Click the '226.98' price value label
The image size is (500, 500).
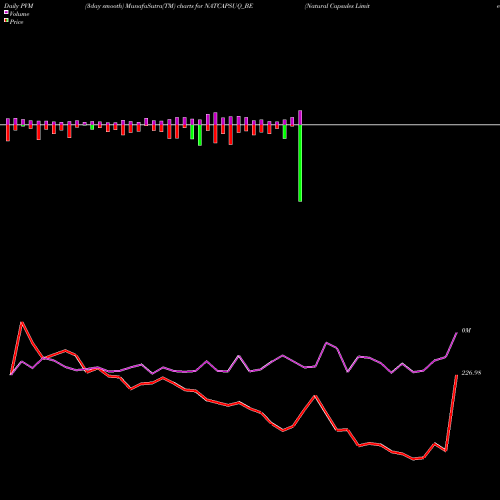[x=471, y=373]
